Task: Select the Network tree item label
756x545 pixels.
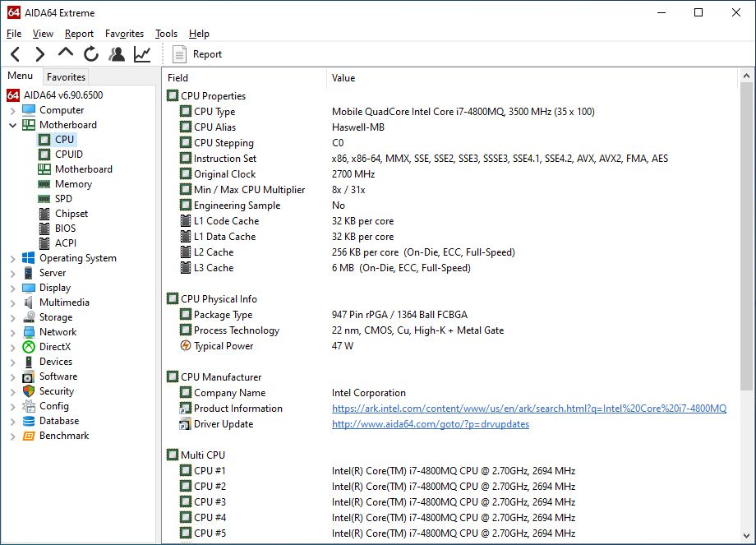Action: coord(58,332)
